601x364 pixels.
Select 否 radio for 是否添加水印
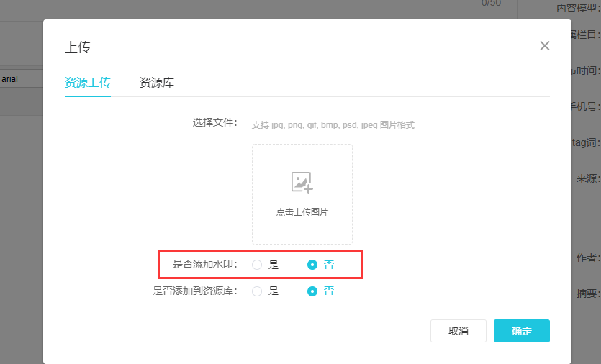click(x=312, y=265)
